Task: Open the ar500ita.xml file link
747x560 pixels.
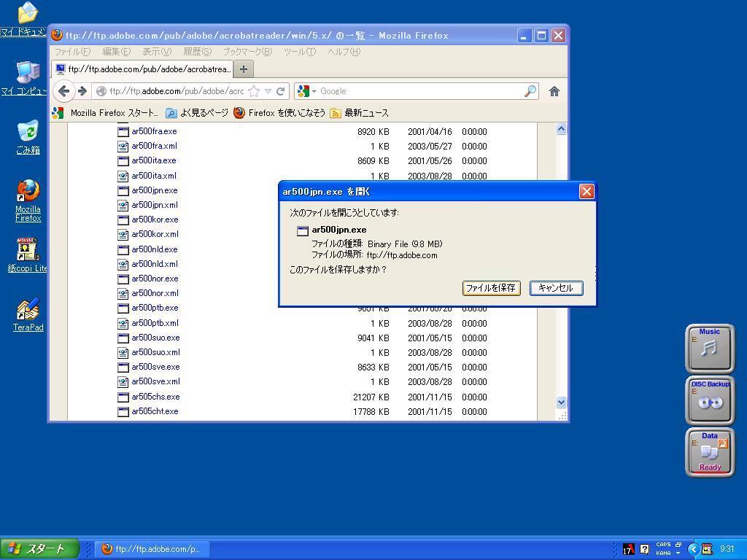Action: click(154, 176)
